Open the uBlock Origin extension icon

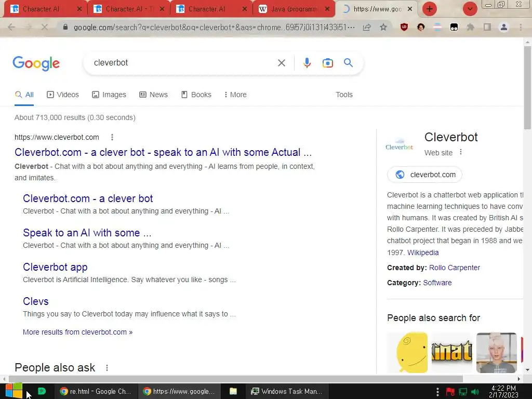click(404, 27)
